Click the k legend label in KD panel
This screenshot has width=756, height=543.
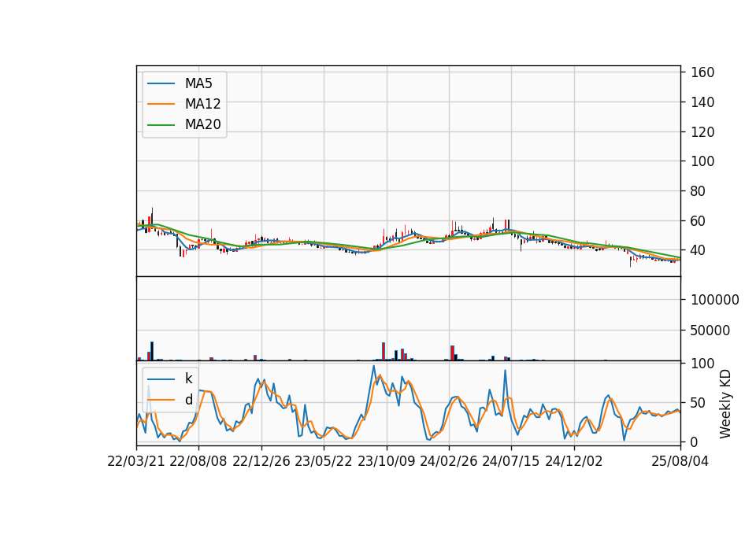[x=188, y=379]
